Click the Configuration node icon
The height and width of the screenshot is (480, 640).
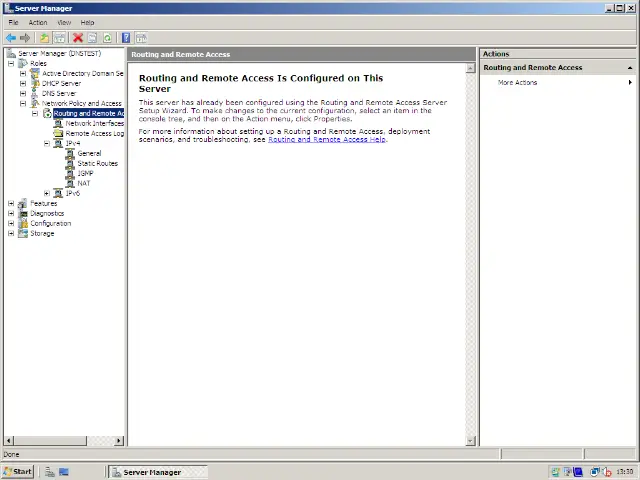(x=23, y=223)
